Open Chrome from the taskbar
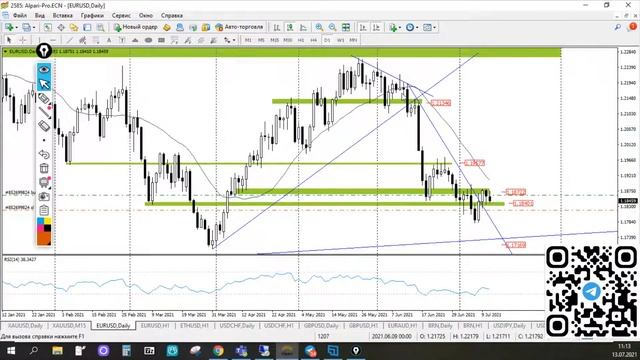Viewport: 640px width, 360px height. coord(218,350)
